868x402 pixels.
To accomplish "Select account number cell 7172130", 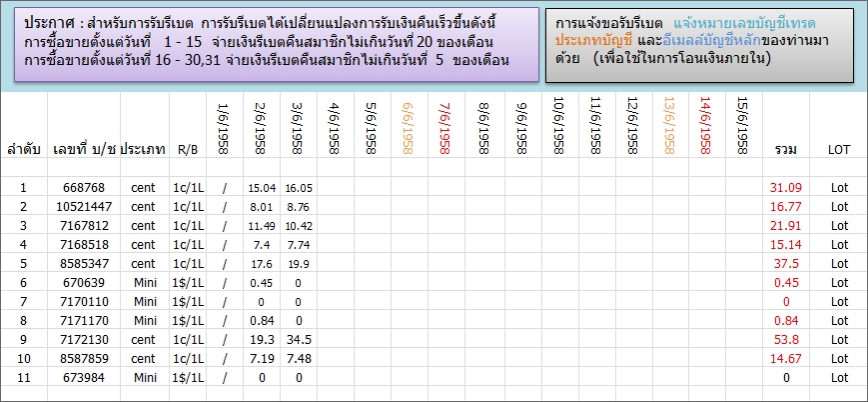I will (x=84, y=339).
